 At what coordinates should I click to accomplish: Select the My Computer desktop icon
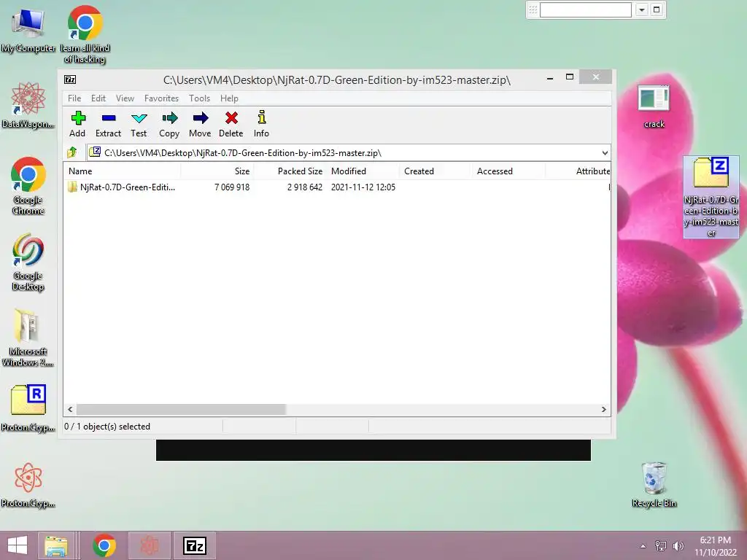click(28, 31)
